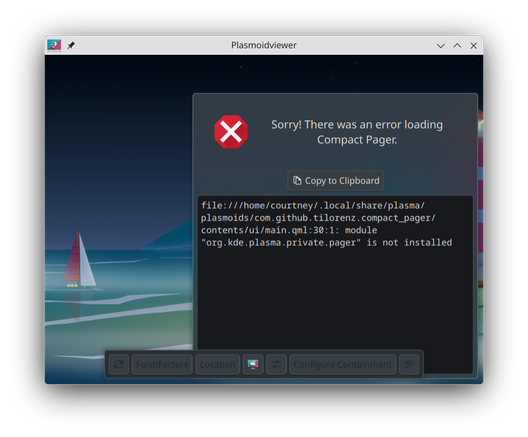Click the Plasmoidviewer app icon in titlebar
The width and height of the screenshot is (528, 437).
point(54,45)
